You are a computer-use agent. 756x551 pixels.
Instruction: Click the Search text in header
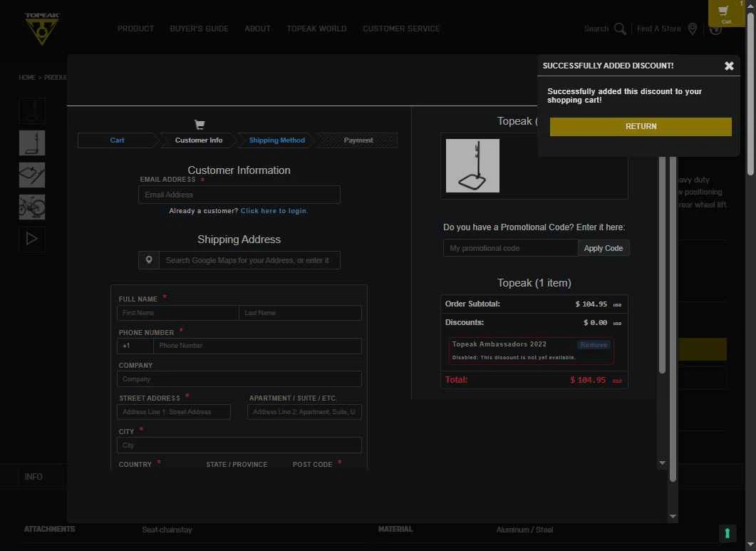[x=596, y=29]
